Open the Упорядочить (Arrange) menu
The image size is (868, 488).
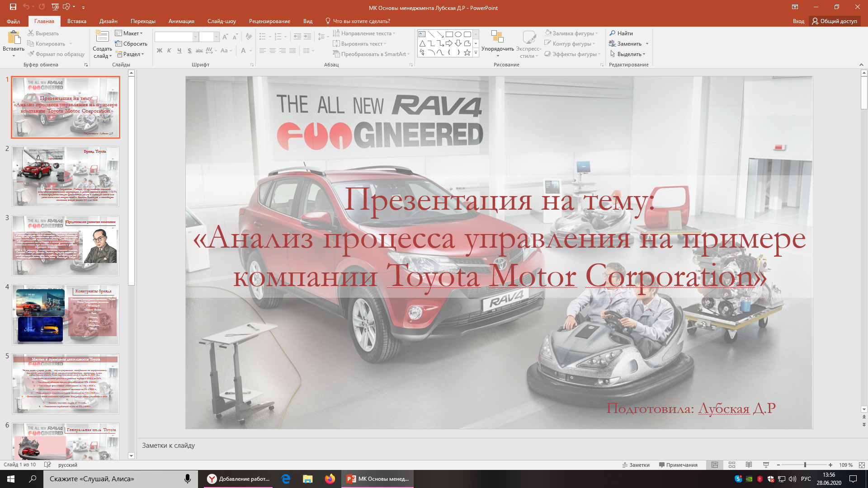pos(497,44)
